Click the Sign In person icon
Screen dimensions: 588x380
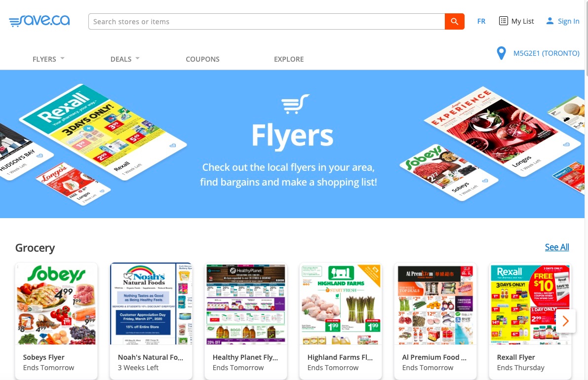pos(550,21)
